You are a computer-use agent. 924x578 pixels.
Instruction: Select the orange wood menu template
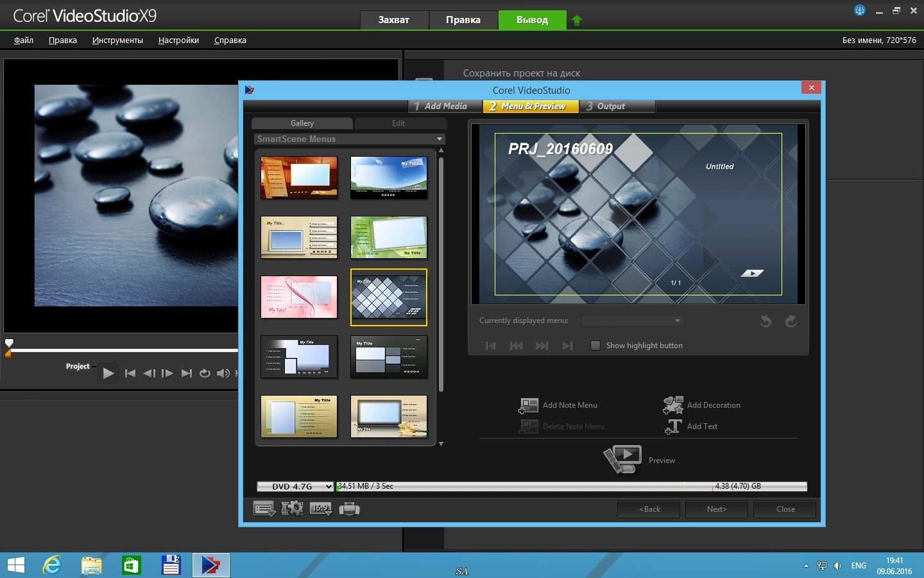pyautogui.click(x=299, y=178)
